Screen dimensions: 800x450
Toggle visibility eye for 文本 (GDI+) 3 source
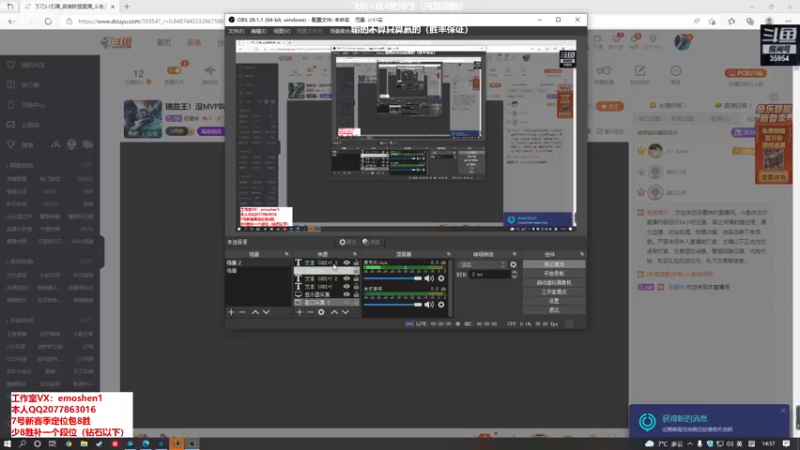click(x=346, y=263)
